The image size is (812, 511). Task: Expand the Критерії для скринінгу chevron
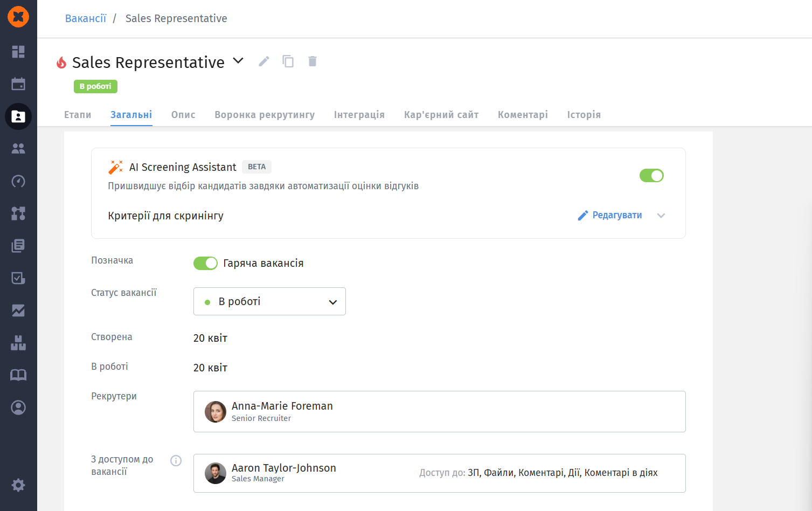pos(661,216)
